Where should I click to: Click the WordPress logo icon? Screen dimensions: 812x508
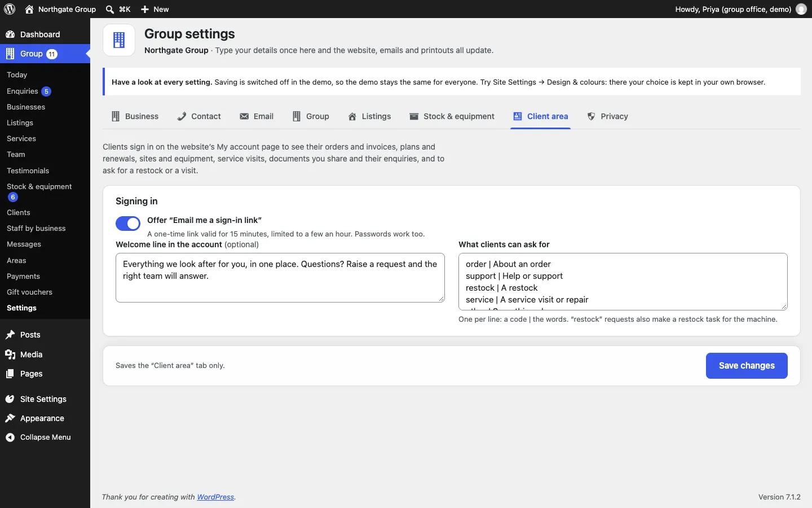pyautogui.click(x=10, y=9)
